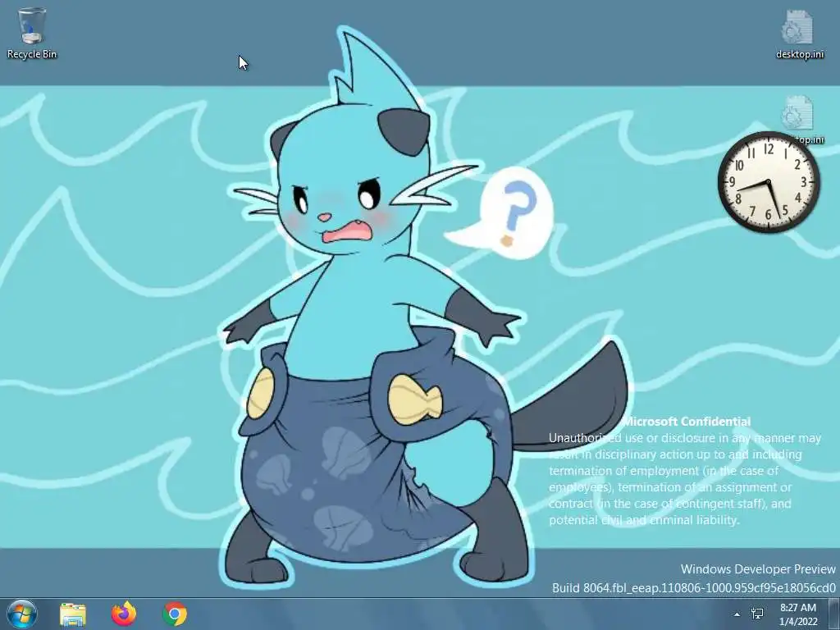Launch Windows Explorer from the taskbar
This screenshot has width=840, height=630.
pyautogui.click(x=73, y=614)
